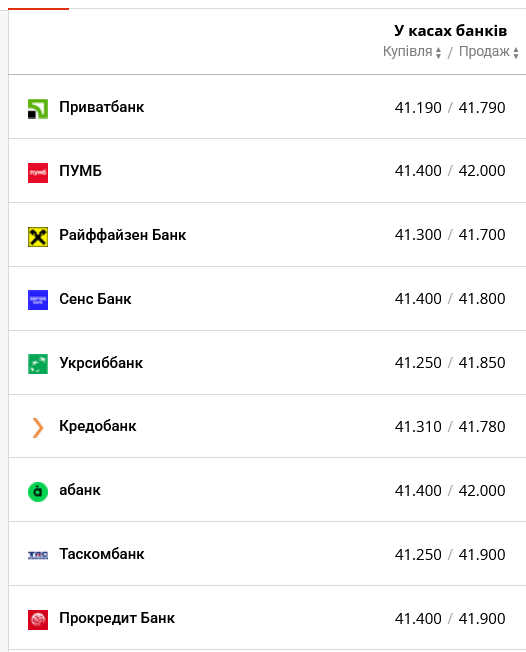This screenshot has width=526, height=652.
Task: Click the Приватбанк green logo icon
Action: [38, 109]
